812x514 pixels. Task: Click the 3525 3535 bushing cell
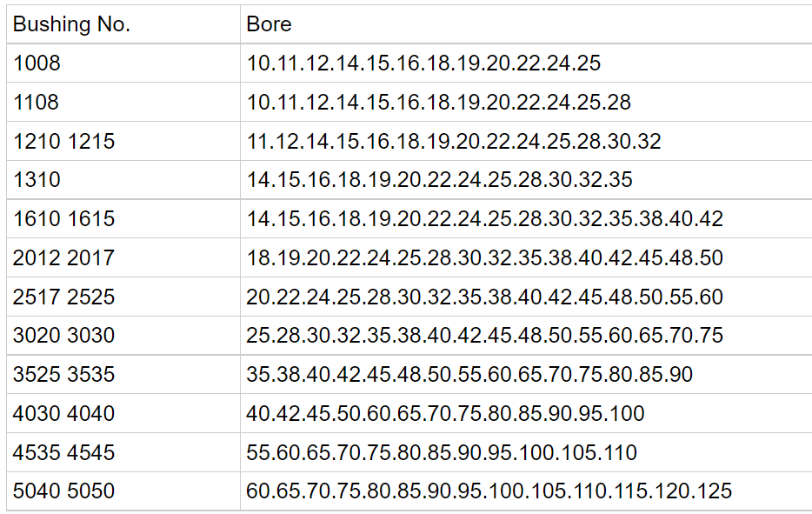[x=123, y=374]
